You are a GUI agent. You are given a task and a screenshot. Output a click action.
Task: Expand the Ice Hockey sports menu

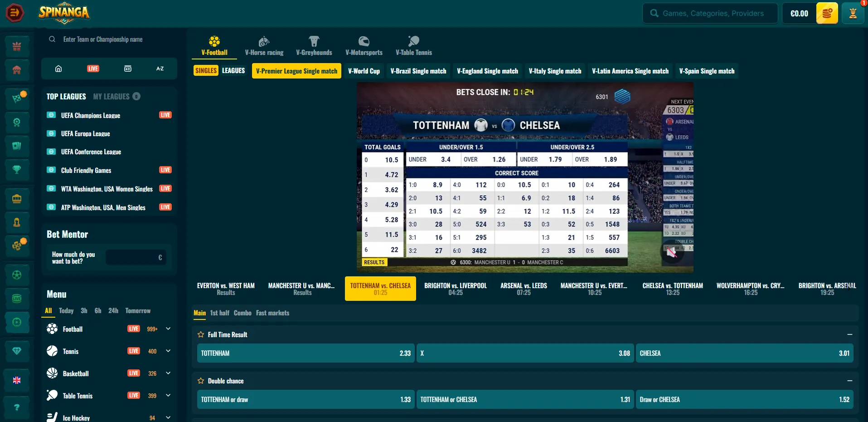[x=168, y=417]
